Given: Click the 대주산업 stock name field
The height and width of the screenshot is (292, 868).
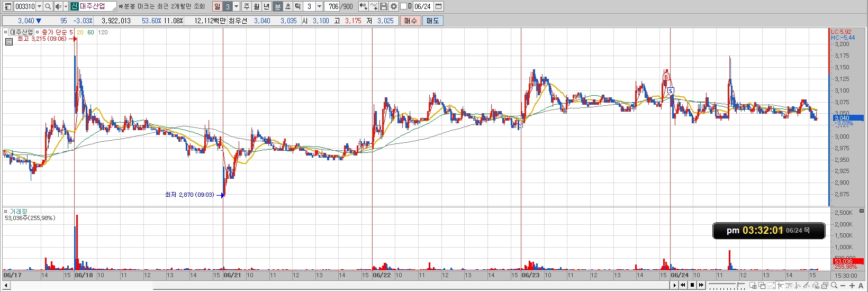Looking at the screenshot, I should point(98,6).
